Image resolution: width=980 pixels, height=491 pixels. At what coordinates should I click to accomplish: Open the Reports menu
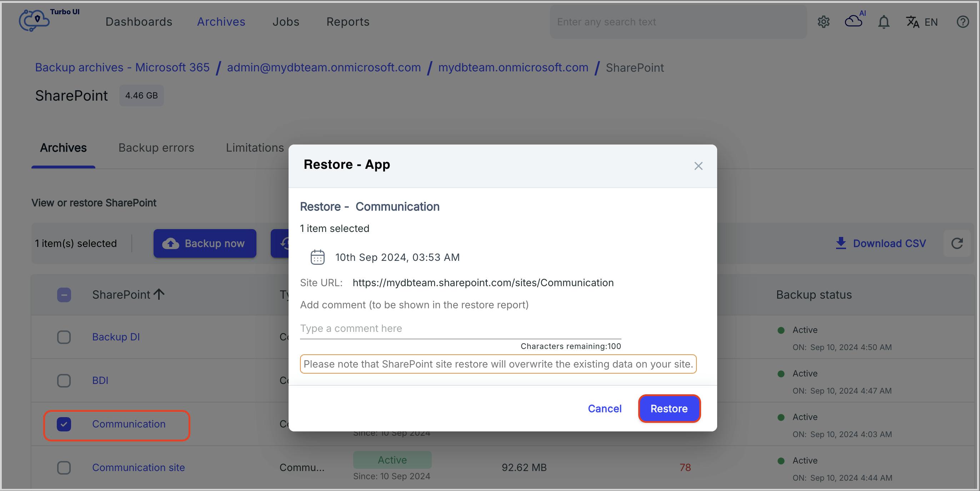point(348,22)
